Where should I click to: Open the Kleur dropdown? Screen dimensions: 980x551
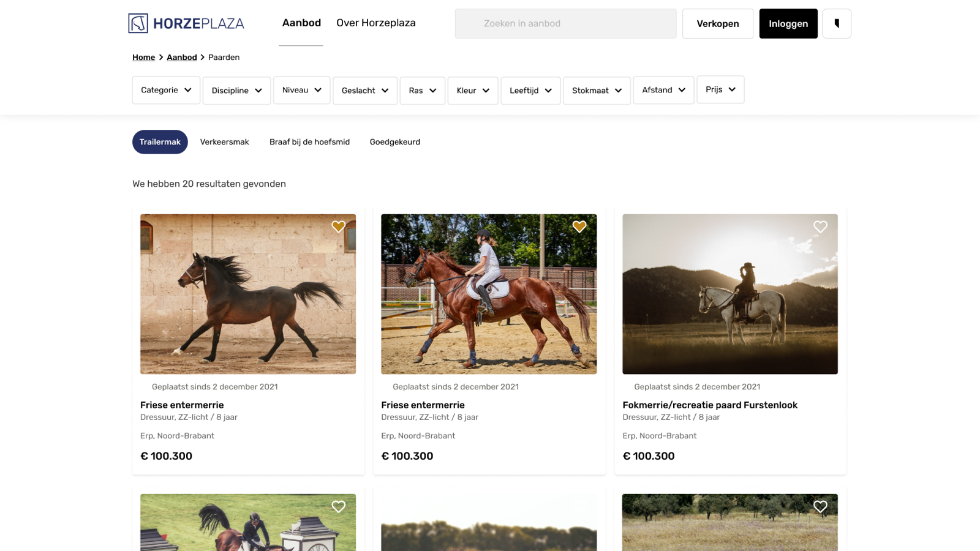click(x=473, y=91)
